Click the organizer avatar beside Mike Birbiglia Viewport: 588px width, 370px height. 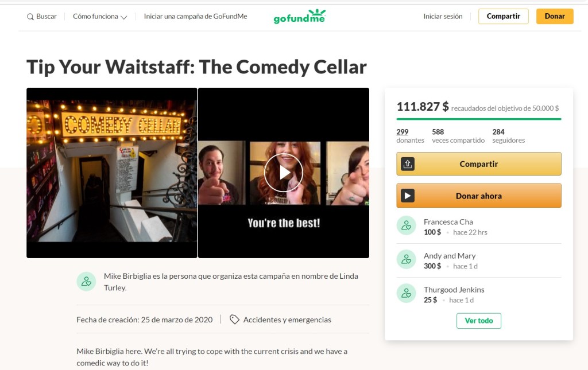[86, 281]
